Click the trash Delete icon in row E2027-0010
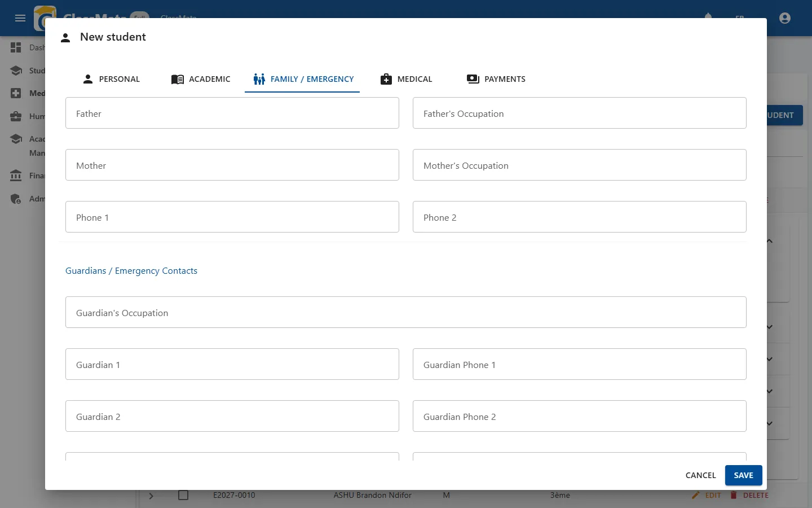 pyautogui.click(x=734, y=495)
